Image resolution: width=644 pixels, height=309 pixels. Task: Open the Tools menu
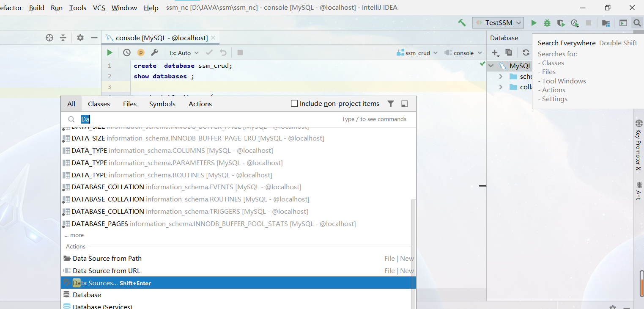tap(78, 8)
